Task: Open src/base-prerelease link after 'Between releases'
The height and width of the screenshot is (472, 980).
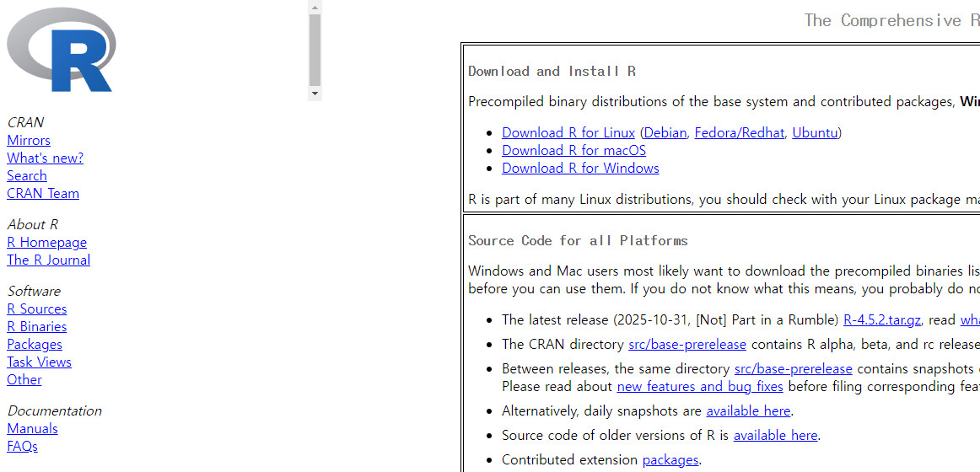Action: tap(793, 369)
